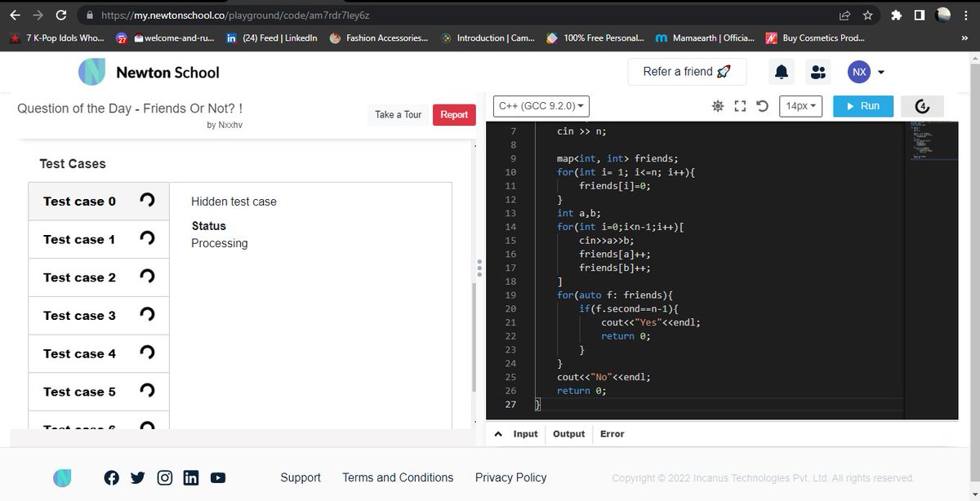Open the notifications bell
The image size is (980, 501).
point(782,73)
